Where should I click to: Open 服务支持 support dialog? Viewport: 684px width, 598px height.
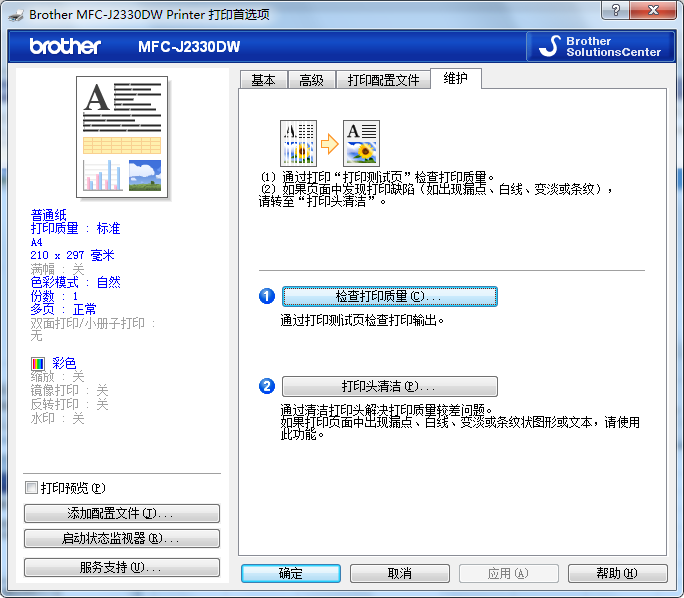tap(121, 567)
